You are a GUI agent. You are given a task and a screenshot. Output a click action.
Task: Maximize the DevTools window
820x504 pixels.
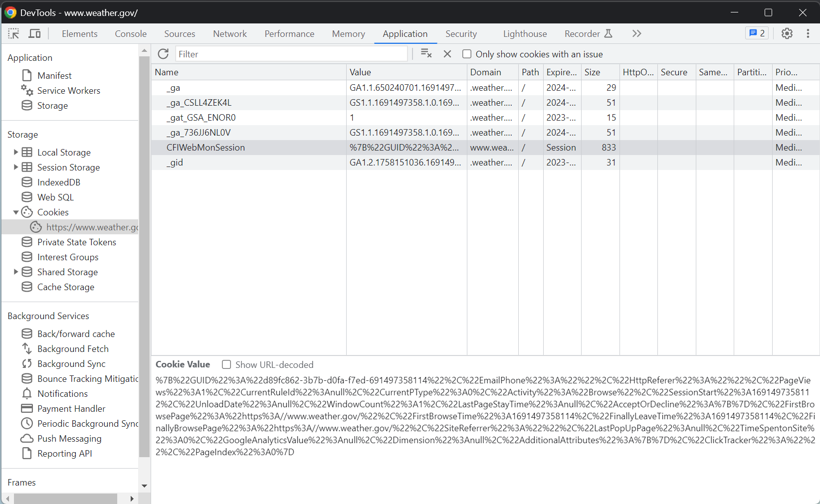(x=768, y=12)
